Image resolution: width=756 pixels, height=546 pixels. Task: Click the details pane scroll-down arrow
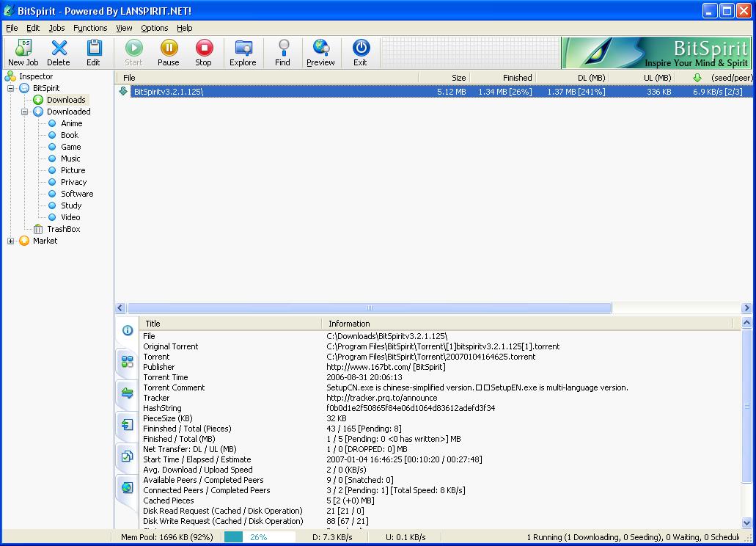[746, 523]
